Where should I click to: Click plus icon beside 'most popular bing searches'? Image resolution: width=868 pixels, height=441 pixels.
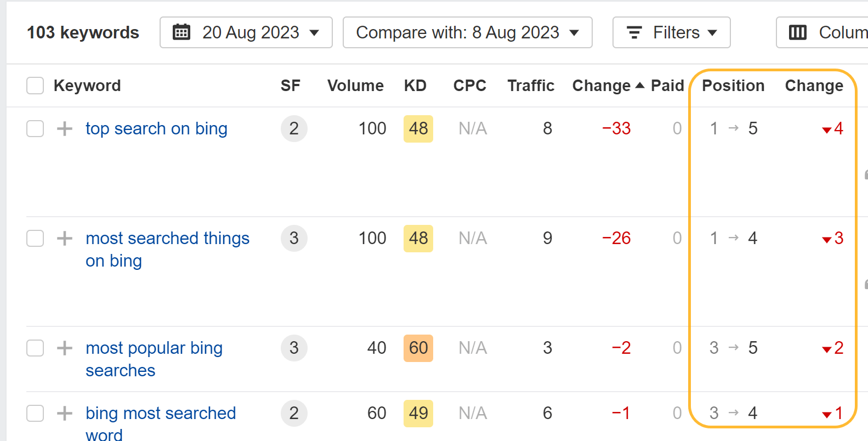[64, 348]
